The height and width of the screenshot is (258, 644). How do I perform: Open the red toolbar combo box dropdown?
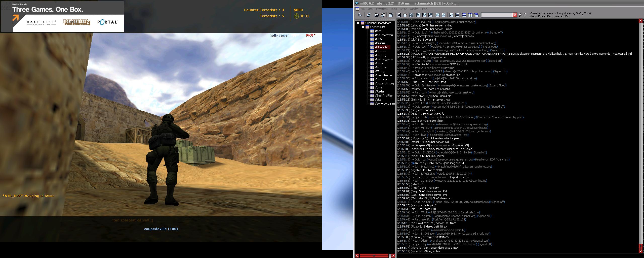(x=515, y=15)
